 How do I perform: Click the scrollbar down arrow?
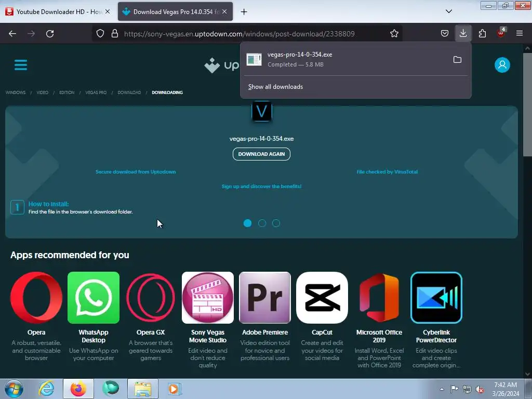pyautogui.click(x=527, y=374)
